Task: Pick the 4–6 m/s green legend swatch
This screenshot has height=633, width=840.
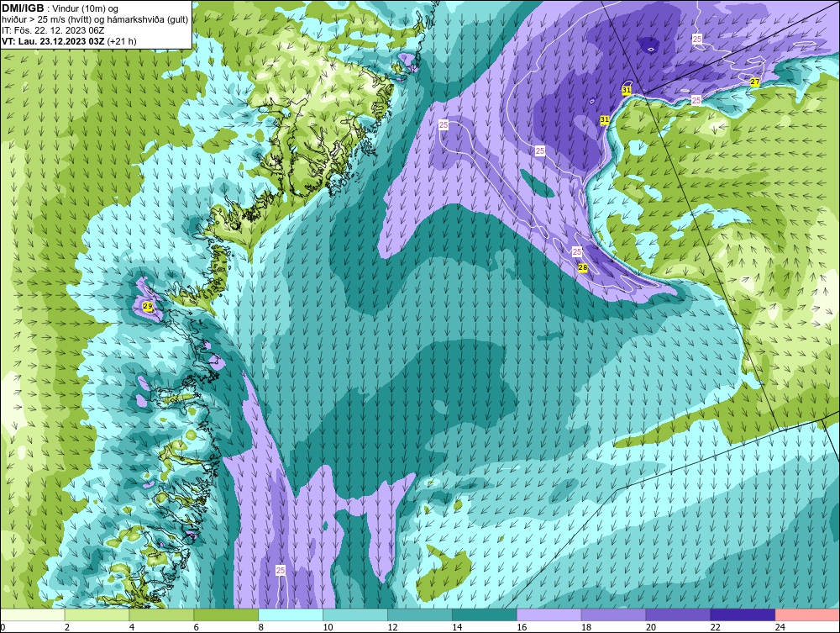Action: pos(161,615)
